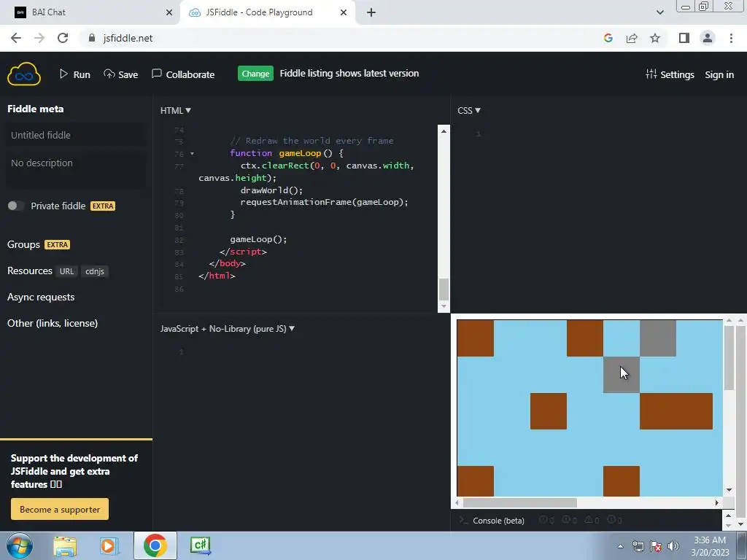The image size is (747, 560).
Task: Open the Console (beta) panel
Action: point(492,521)
